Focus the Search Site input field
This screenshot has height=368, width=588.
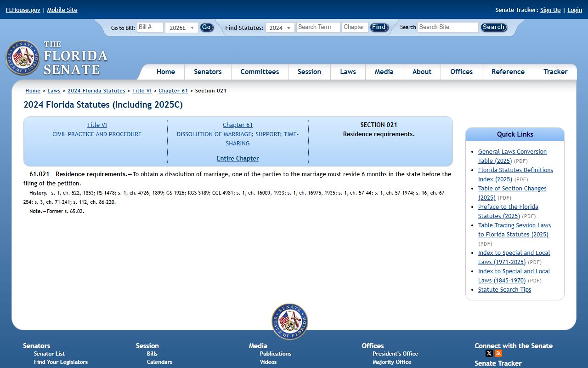[x=448, y=27]
